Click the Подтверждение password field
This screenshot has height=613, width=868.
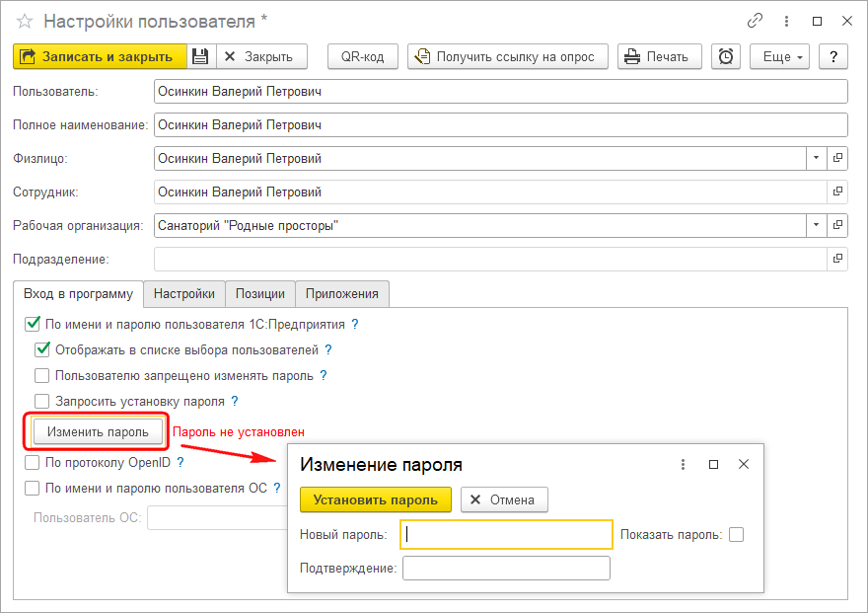(506, 568)
